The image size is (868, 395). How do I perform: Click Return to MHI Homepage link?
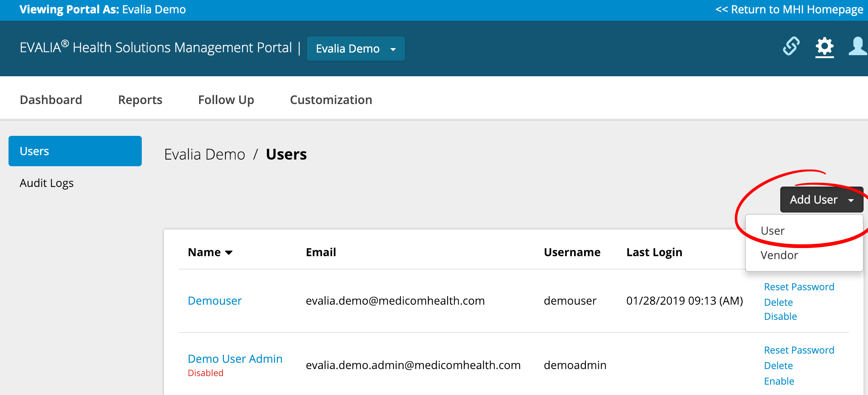789,9
